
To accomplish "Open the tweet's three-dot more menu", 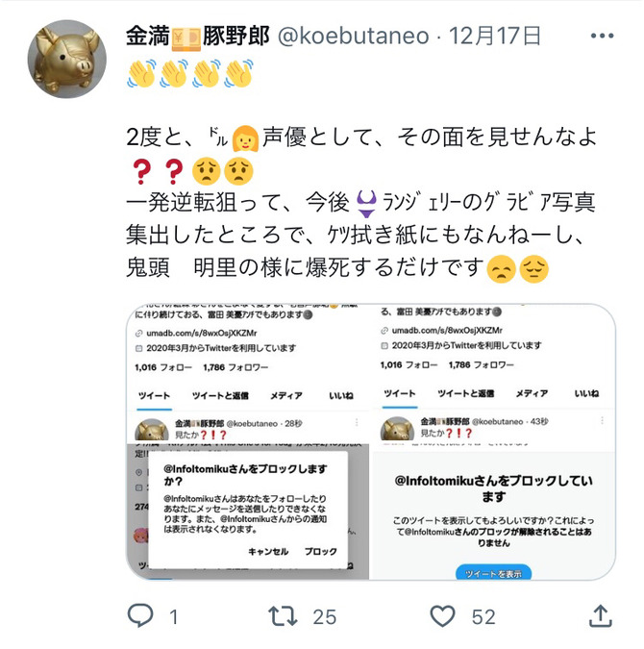I will pyautogui.click(x=603, y=36).
